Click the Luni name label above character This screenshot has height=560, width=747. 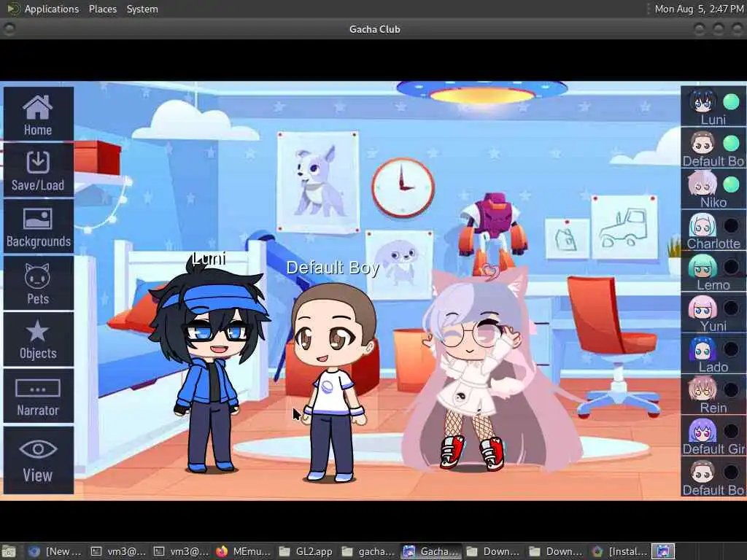click(x=209, y=259)
